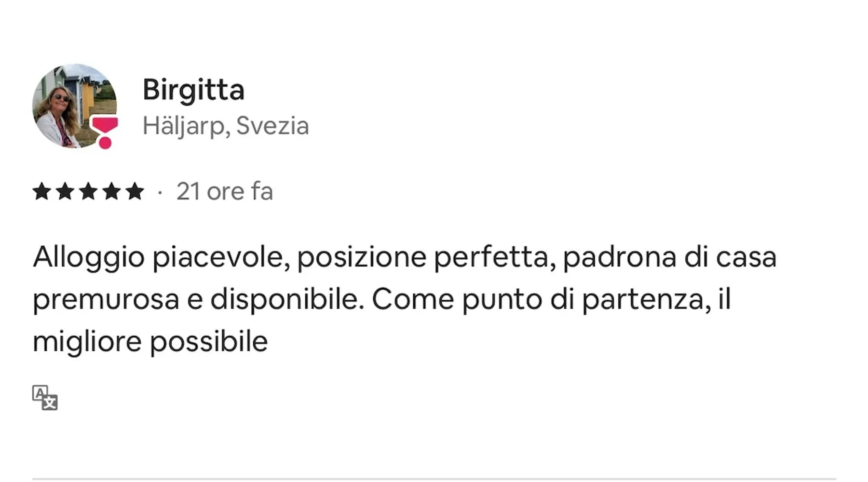
Task: Click the first rating star
Action: (41, 191)
